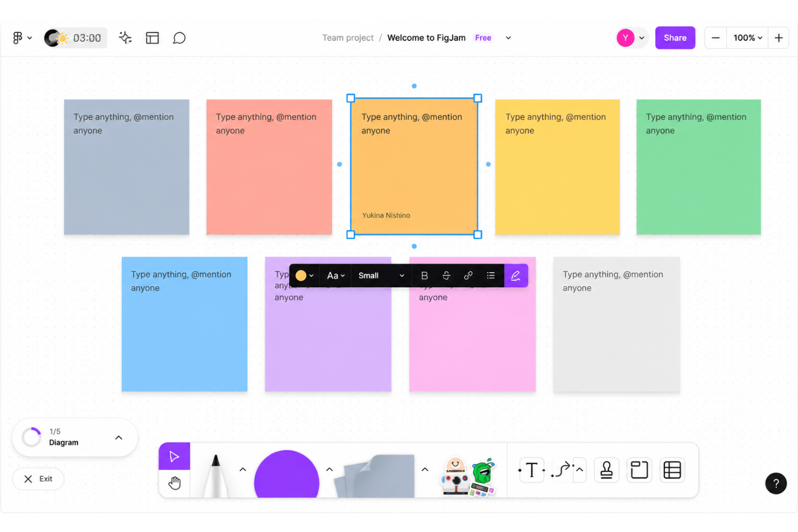Click the 1/5 progress ring

tap(31, 438)
